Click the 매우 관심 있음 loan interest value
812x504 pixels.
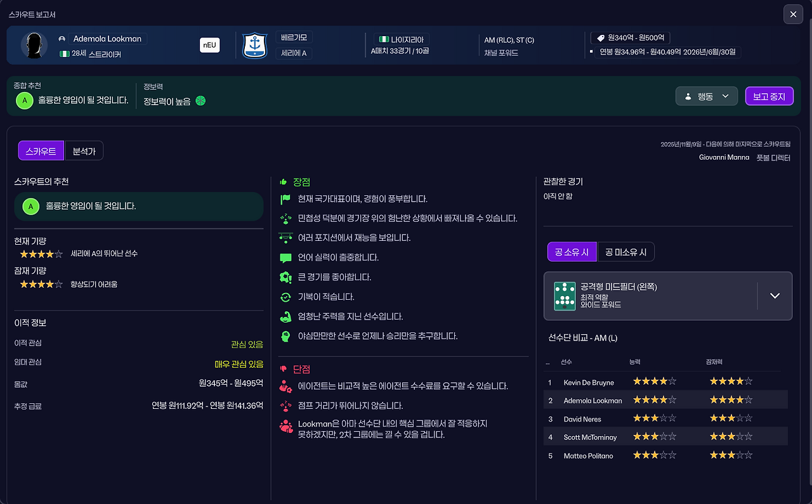[239, 365]
